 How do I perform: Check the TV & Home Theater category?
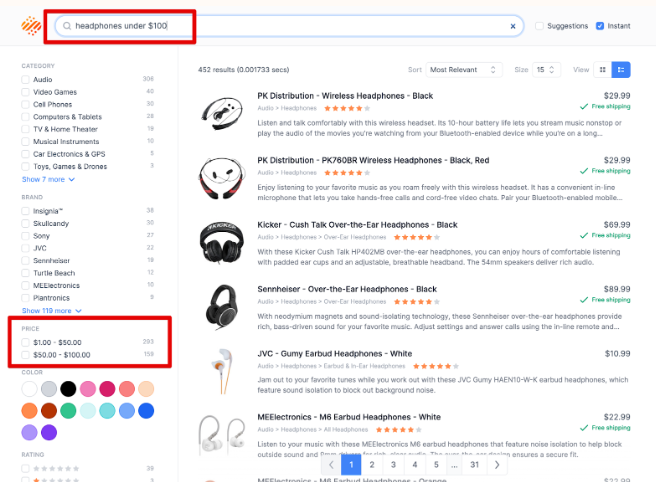pyautogui.click(x=26, y=129)
